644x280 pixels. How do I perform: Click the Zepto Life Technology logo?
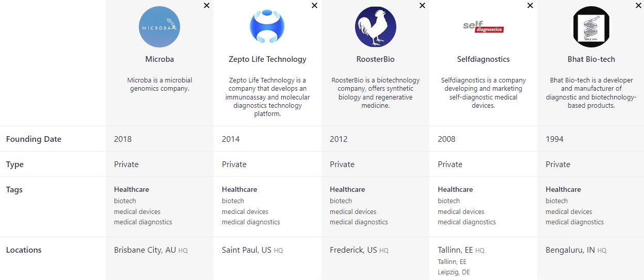(267, 27)
